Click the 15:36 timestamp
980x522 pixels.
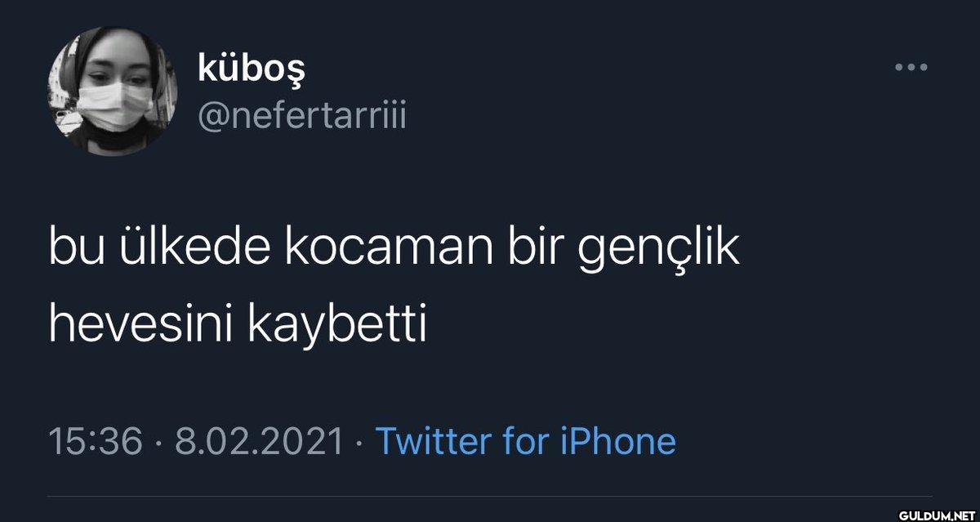pyautogui.click(x=96, y=442)
